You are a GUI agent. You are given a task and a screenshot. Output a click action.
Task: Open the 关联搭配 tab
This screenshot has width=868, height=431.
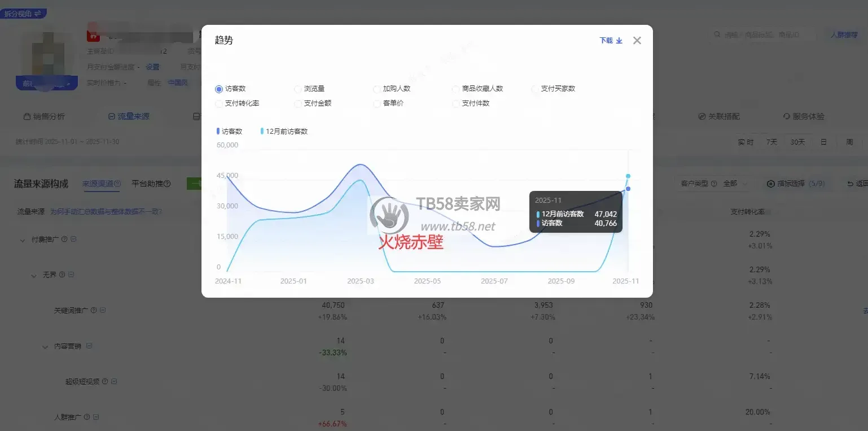pyautogui.click(x=719, y=116)
